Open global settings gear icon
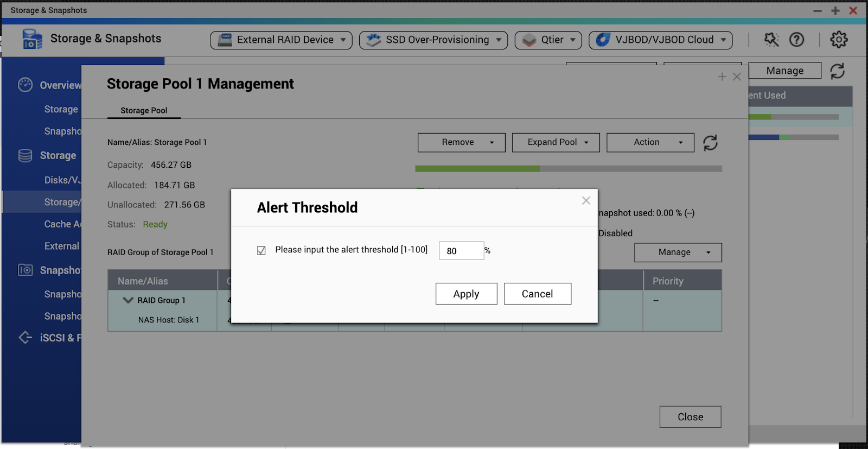The width and height of the screenshot is (868, 449). 839,40
